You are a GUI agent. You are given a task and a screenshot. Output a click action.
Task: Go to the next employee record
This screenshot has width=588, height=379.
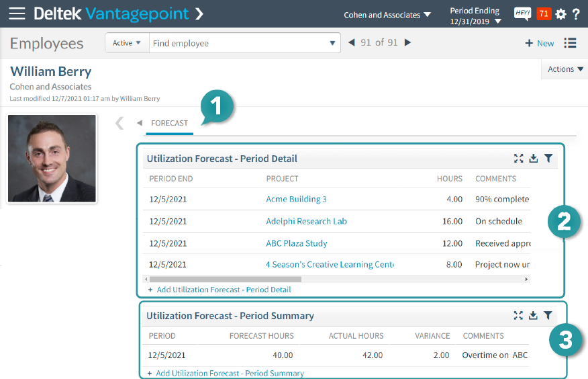(x=407, y=42)
